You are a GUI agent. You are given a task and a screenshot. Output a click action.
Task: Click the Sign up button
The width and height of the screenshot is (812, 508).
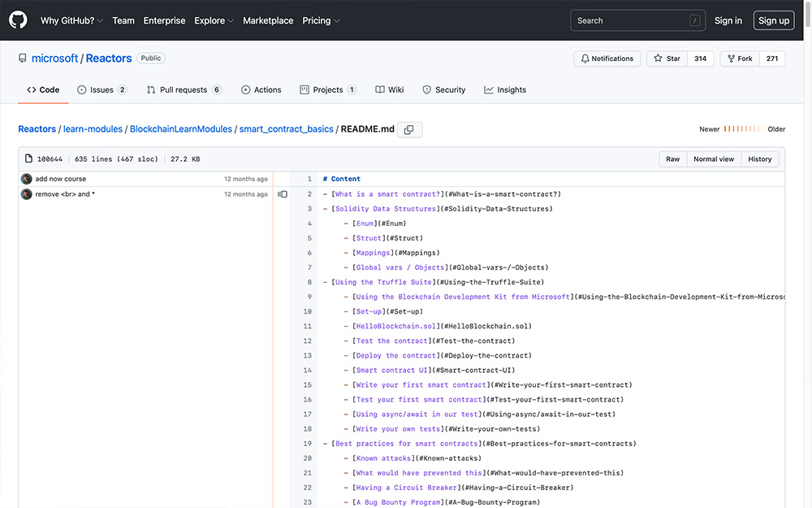click(774, 21)
